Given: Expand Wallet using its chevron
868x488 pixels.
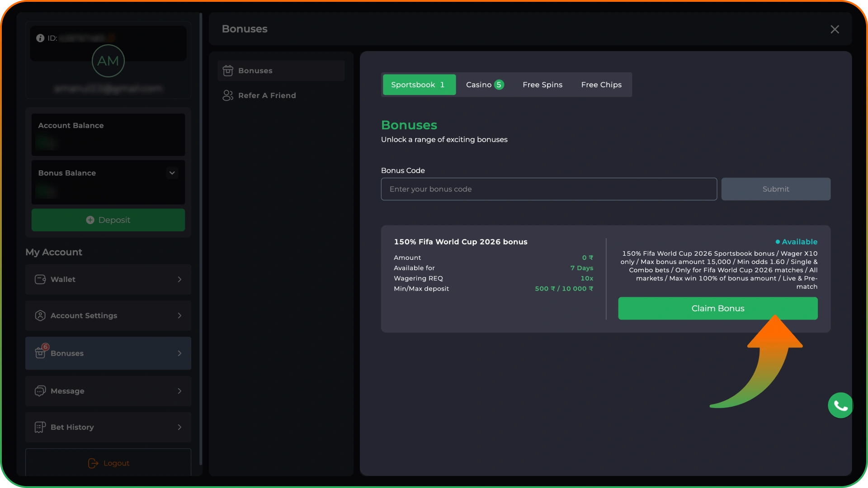Looking at the screenshot, I should pos(179,280).
